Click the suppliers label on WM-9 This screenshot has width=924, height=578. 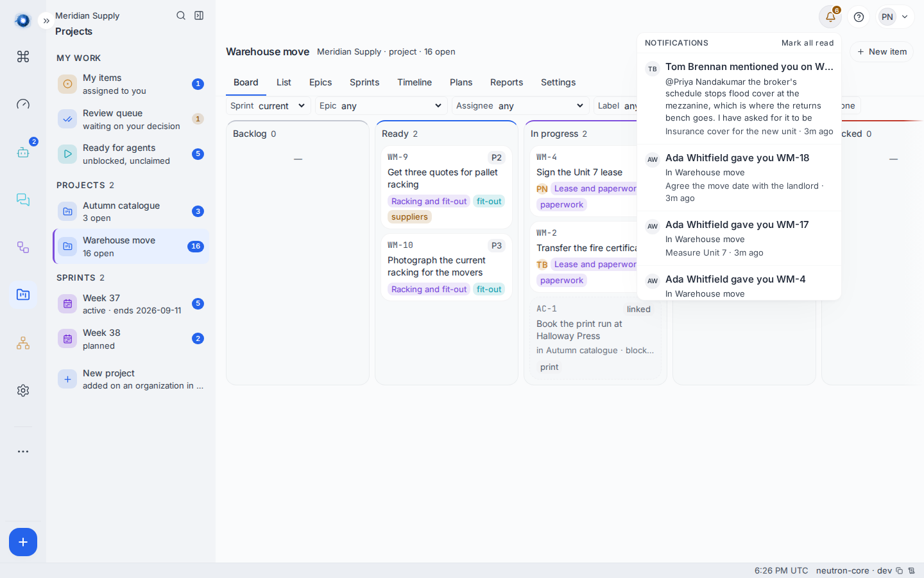[409, 217]
